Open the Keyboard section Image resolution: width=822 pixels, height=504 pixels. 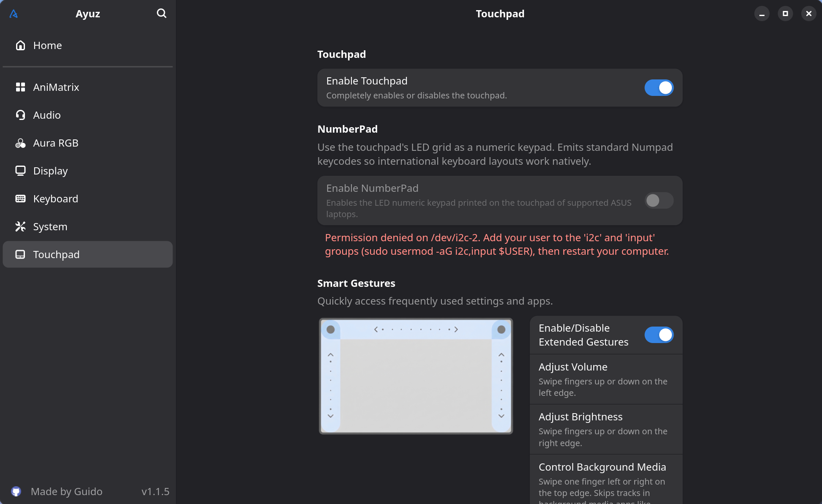[x=88, y=199]
